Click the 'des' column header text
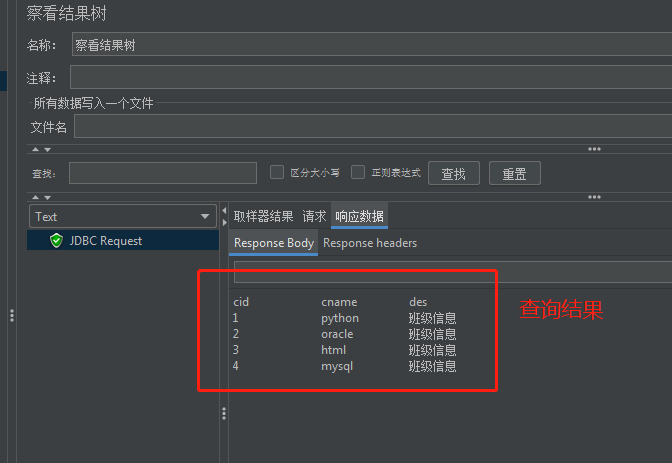 [x=418, y=302]
